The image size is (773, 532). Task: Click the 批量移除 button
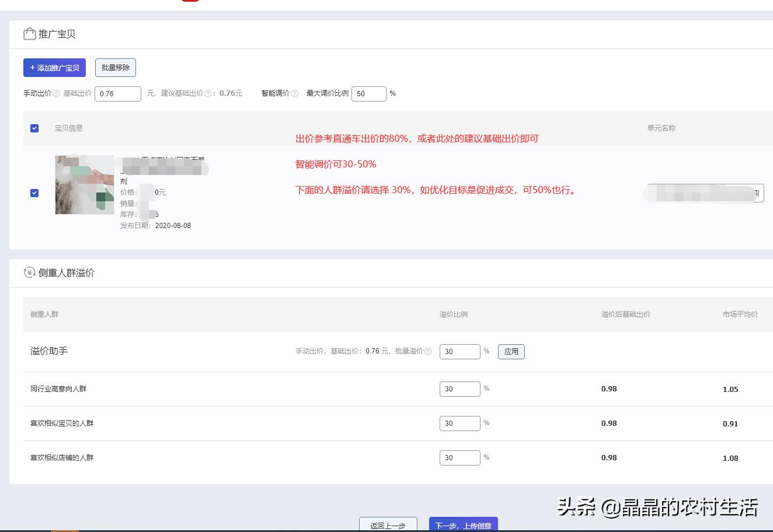click(x=115, y=68)
